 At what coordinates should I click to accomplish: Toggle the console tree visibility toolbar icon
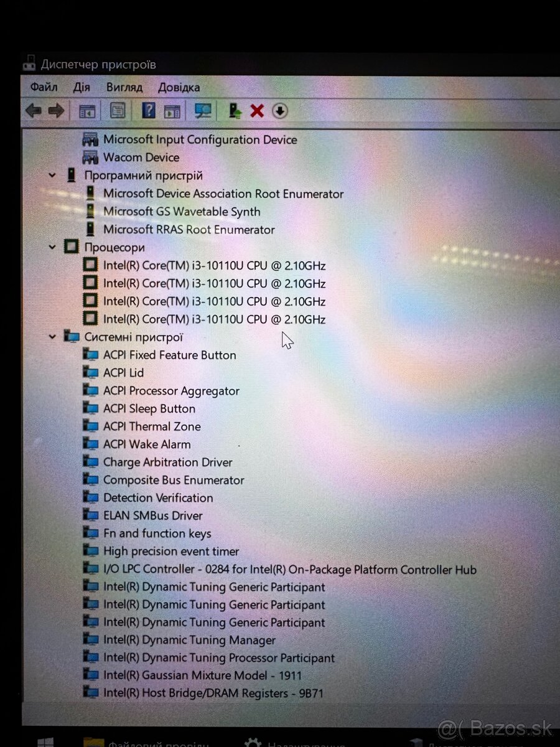(x=87, y=110)
